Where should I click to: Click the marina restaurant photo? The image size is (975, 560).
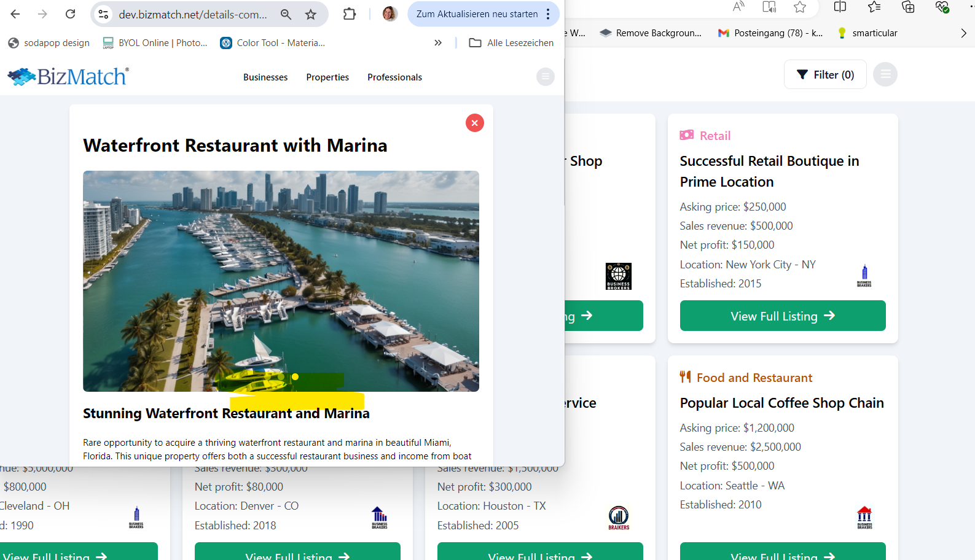click(x=281, y=281)
